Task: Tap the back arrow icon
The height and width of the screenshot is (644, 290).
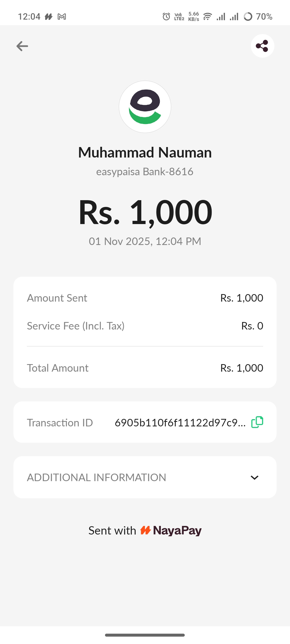Action: click(22, 46)
